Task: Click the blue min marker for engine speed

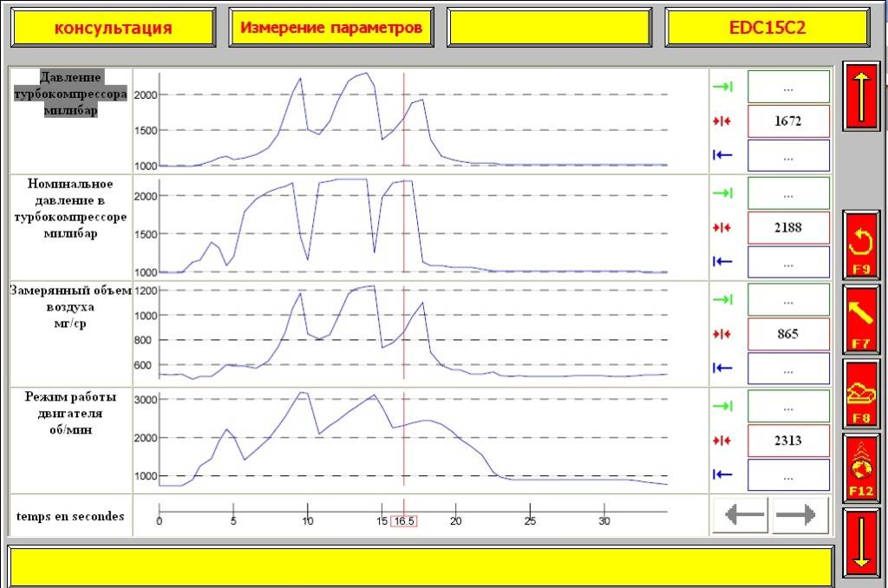Action: point(722,474)
